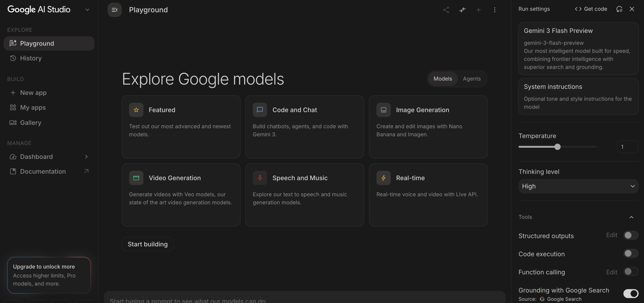Click the 'gemini-3-flash-preview' model ID text
This screenshot has height=303, width=644.
[x=554, y=43]
